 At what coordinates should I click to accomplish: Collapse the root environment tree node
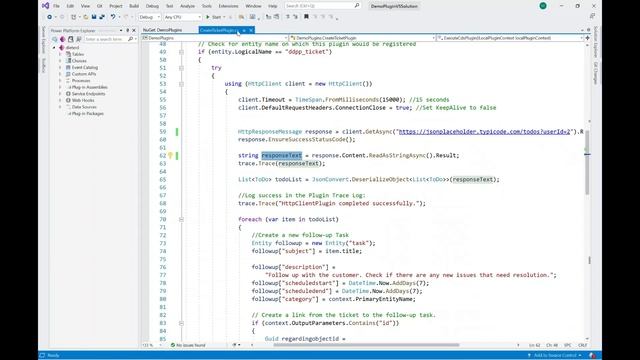pyautogui.click(x=54, y=48)
